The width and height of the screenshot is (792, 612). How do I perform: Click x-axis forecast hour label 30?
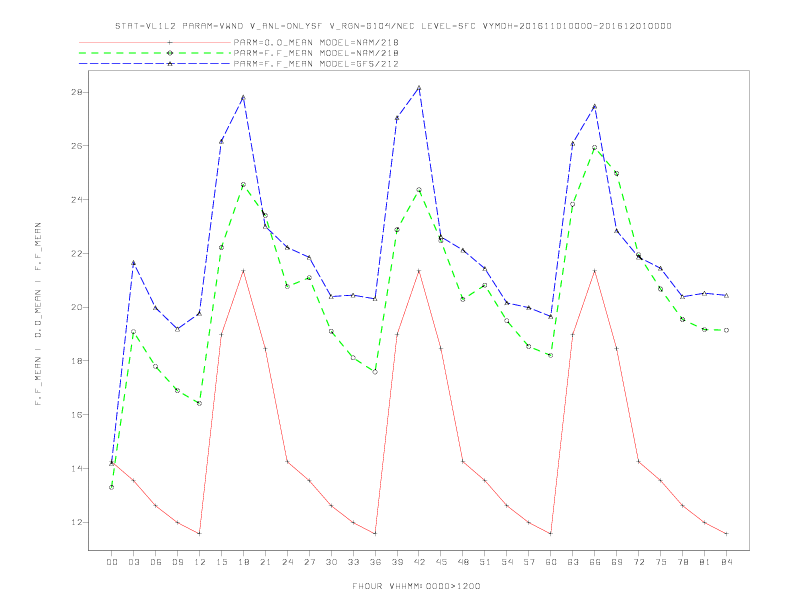coord(331,562)
